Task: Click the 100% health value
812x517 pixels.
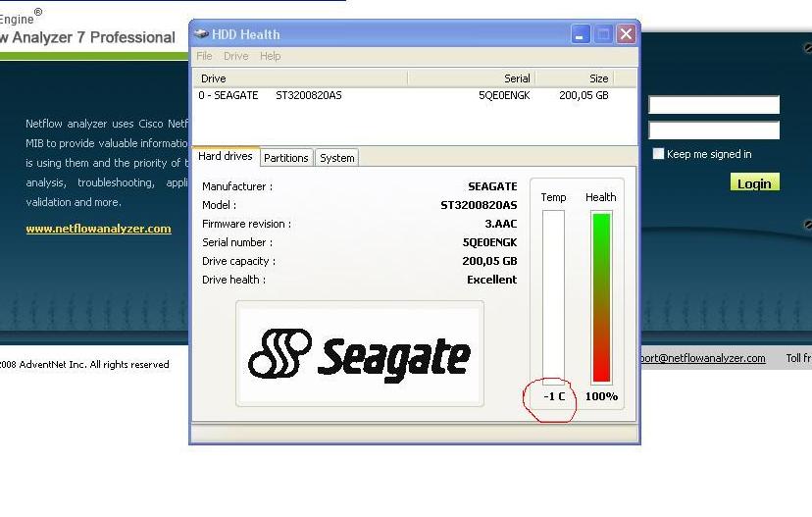Action: pyautogui.click(x=601, y=396)
